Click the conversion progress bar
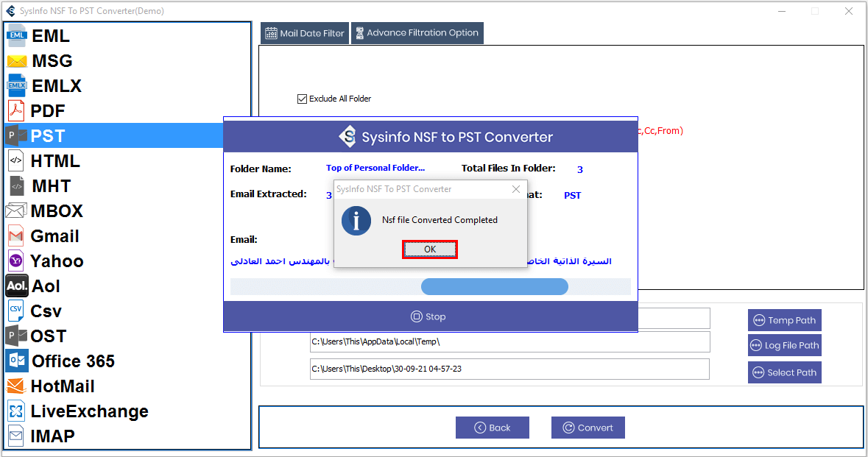 pos(431,286)
